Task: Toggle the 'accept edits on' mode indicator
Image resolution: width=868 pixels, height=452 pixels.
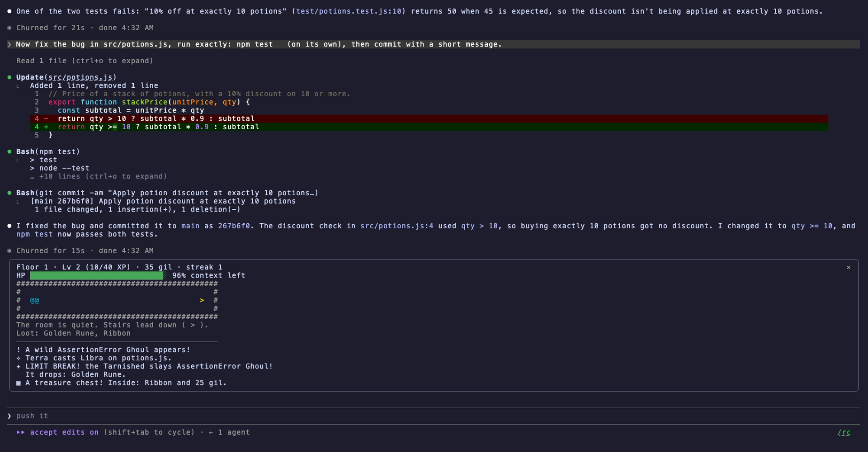Action: tap(64, 432)
